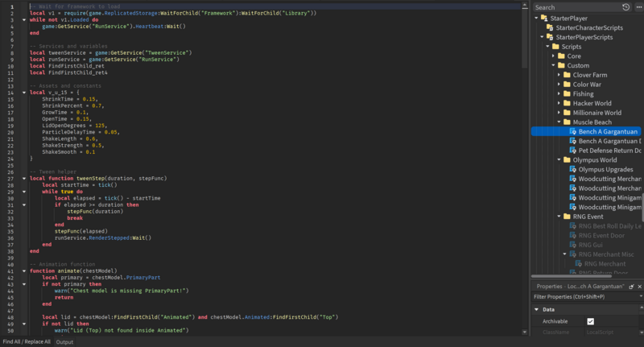
Task: Click the search history icon in Explorer
Action: click(626, 7)
